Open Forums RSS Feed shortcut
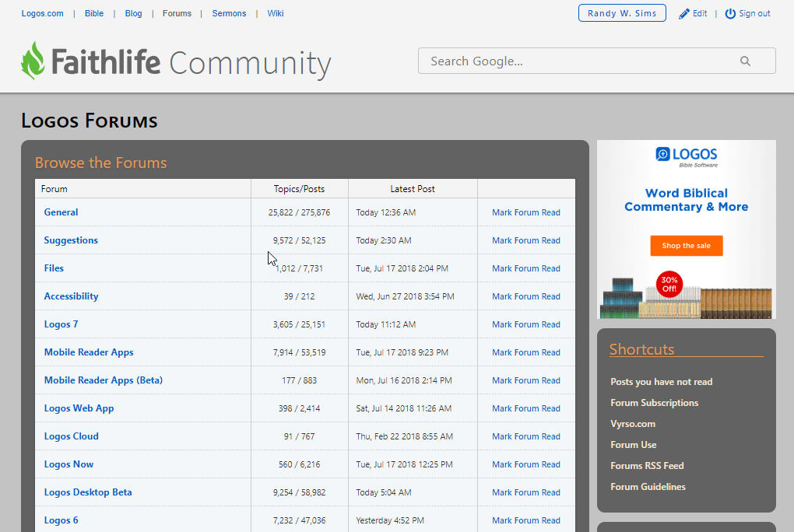 [x=647, y=466]
